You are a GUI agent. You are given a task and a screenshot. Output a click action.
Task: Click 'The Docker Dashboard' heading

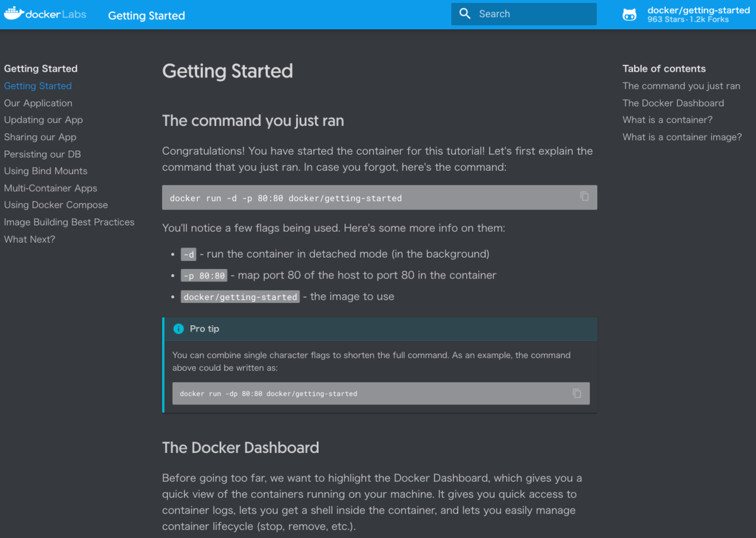[241, 447]
